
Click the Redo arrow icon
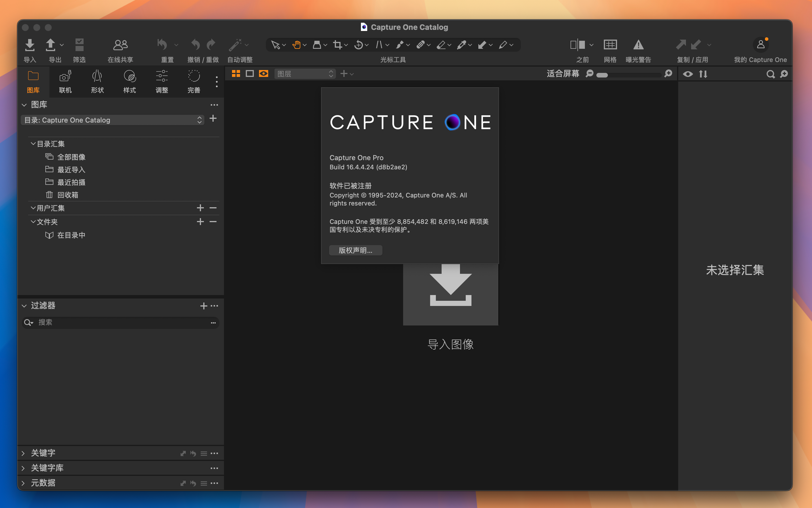tap(211, 45)
